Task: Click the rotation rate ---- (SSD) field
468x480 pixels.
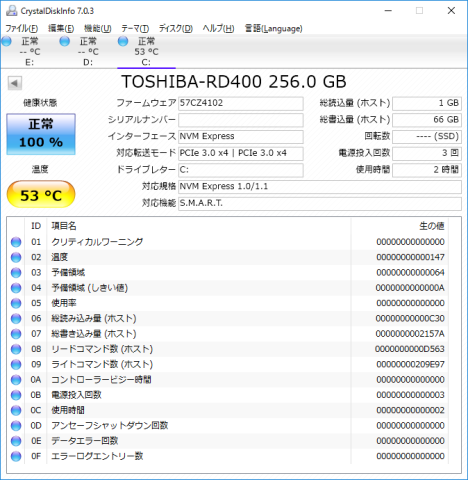Action: point(427,137)
